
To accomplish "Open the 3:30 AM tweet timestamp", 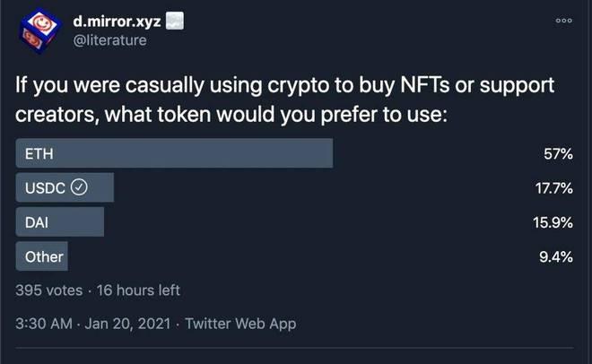I will [x=42, y=324].
